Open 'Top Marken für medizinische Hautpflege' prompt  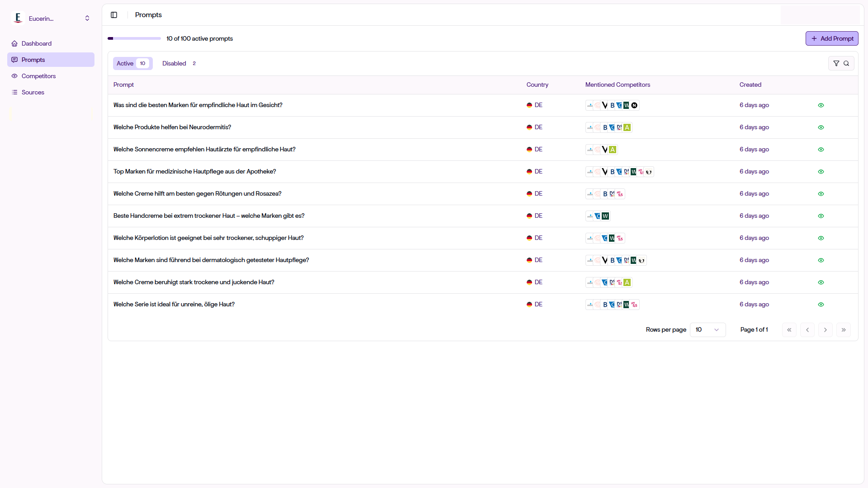click(195, 172)
